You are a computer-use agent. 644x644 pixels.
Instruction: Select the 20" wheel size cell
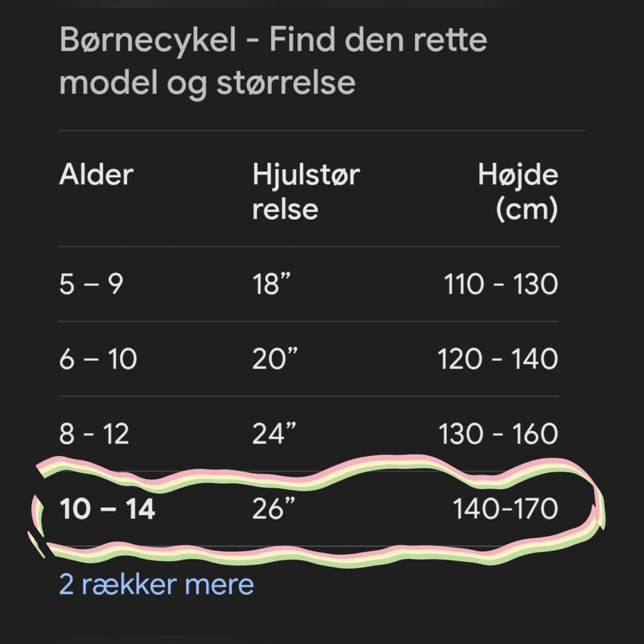[x=275, y=359]
